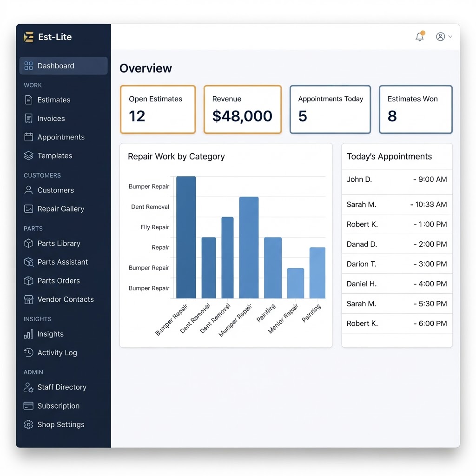Click the Today's Appointments heading

point(389,157)
